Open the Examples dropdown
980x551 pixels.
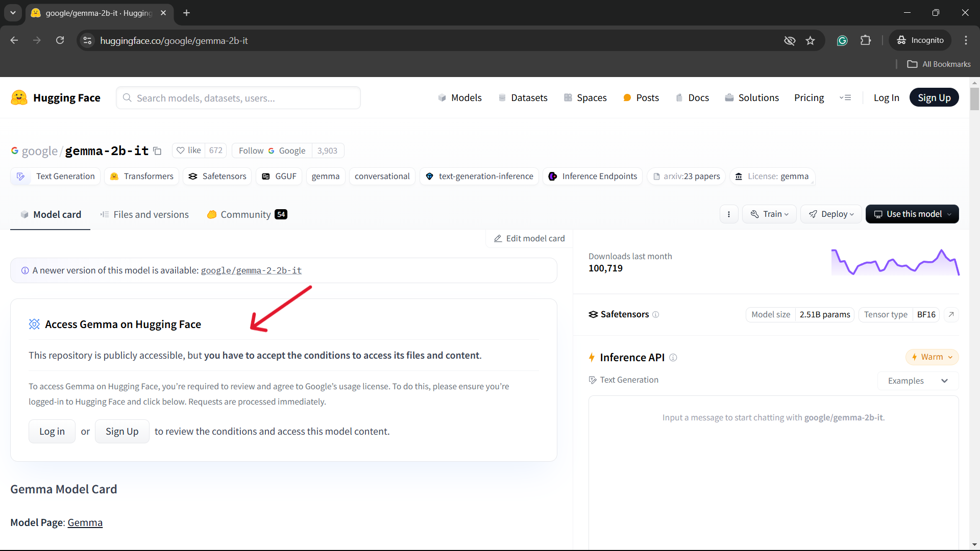[x=918, y=381]
